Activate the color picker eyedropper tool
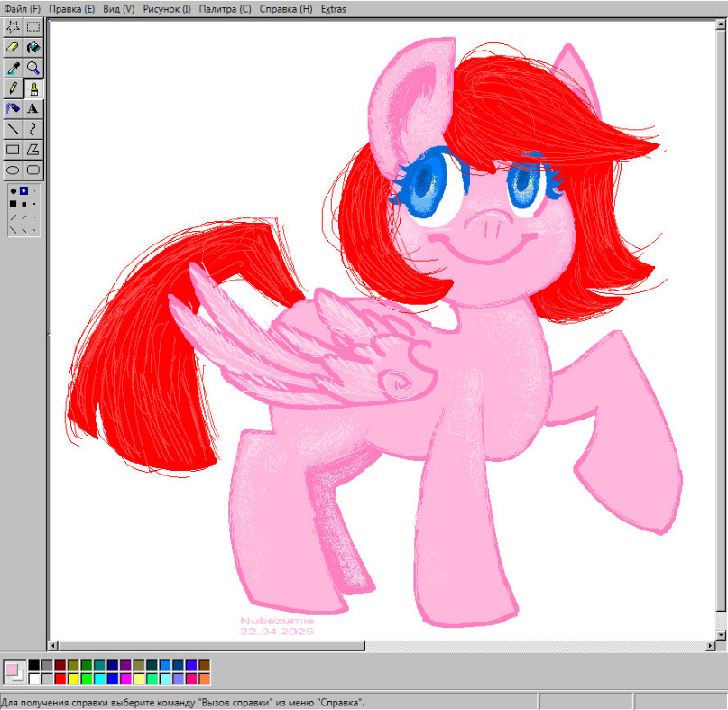728x710 pixels. [x=13, y=68]
